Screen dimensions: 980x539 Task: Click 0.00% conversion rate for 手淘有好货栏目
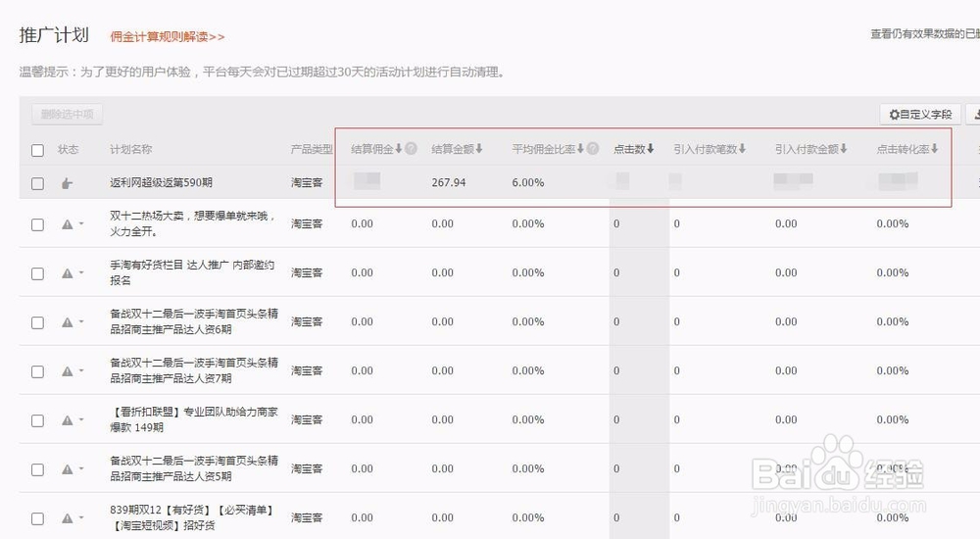[892, 272]
